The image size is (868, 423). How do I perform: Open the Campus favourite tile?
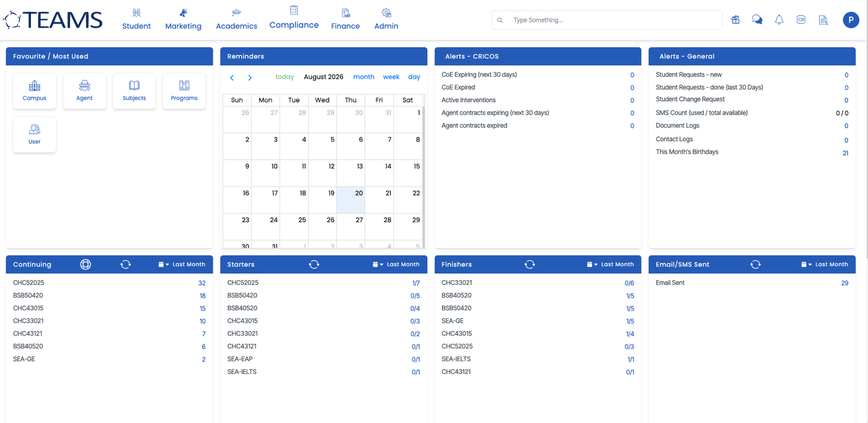pyautogui.click(x=35, y=91)
